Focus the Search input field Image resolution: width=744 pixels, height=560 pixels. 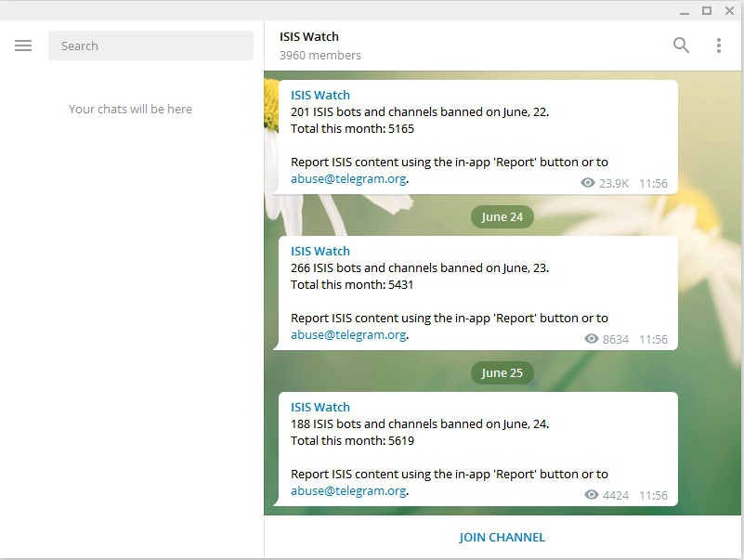coord(150,46)
